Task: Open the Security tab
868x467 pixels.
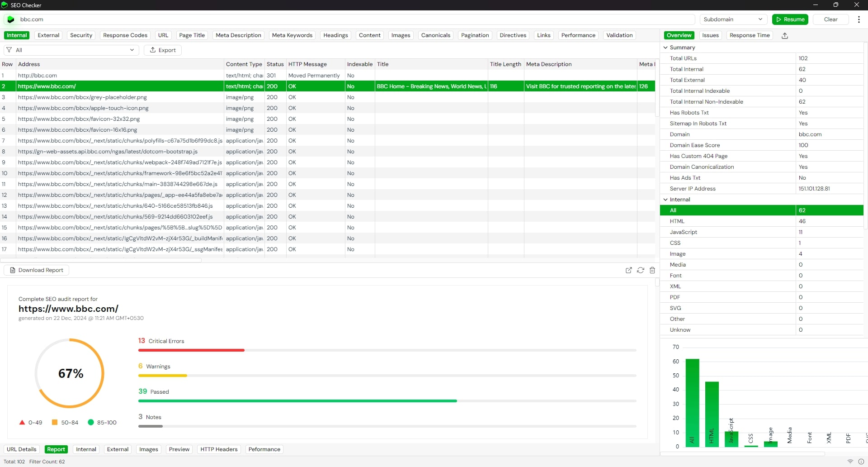Action: pyautogui.click(x=81, y=35)
